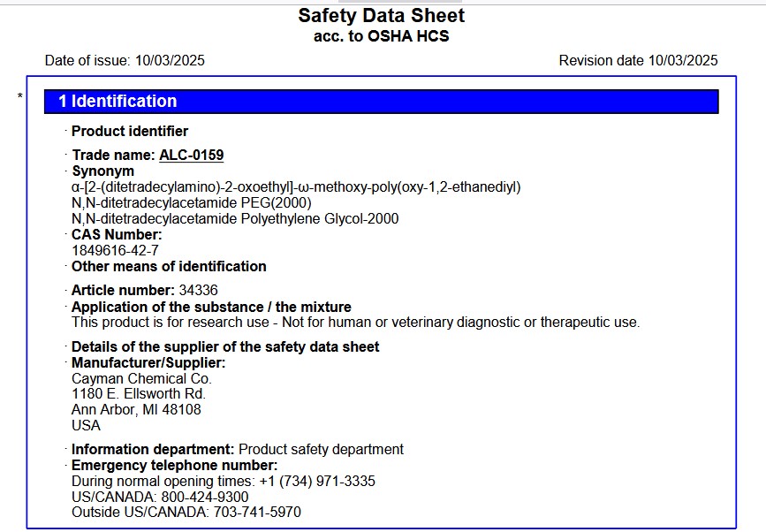The height and width of the screenshot is (532, 766).
Task: Click the "Synonym" label
Action: (102, 171)
